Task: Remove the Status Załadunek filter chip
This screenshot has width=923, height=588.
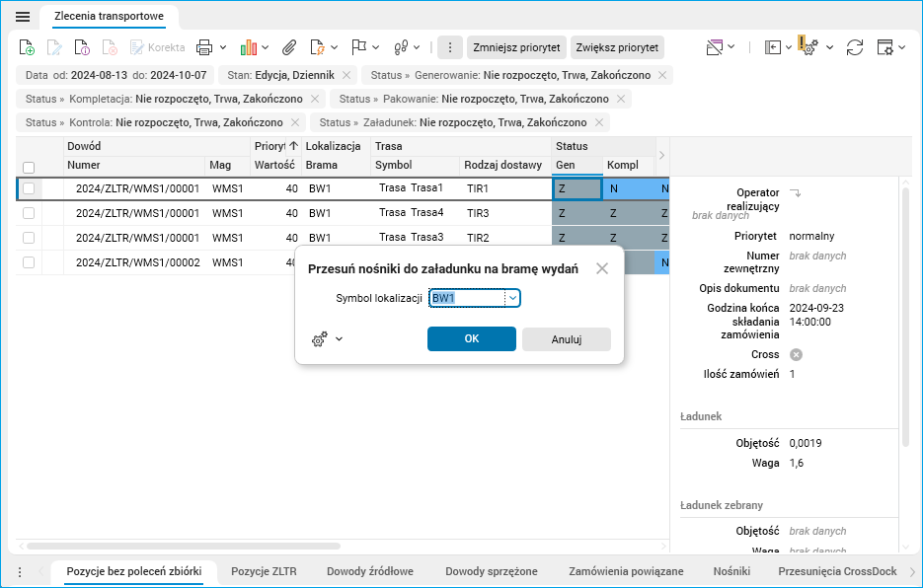Action: pos(599,122)
